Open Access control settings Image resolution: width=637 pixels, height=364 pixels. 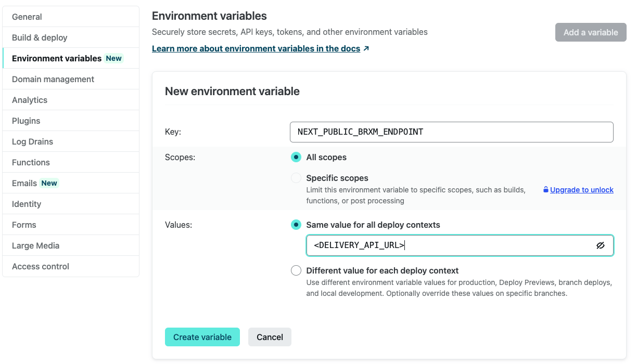click(41, 266)
